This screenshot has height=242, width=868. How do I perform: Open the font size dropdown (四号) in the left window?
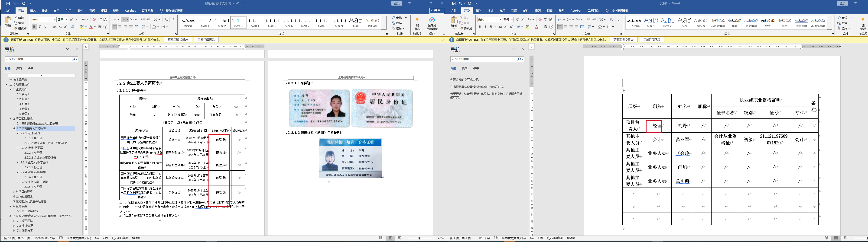pyautogui.click(x=66, y=19)
